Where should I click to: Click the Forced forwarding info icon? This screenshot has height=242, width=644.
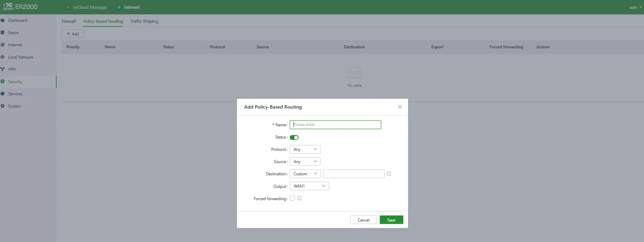click(299, 198)
